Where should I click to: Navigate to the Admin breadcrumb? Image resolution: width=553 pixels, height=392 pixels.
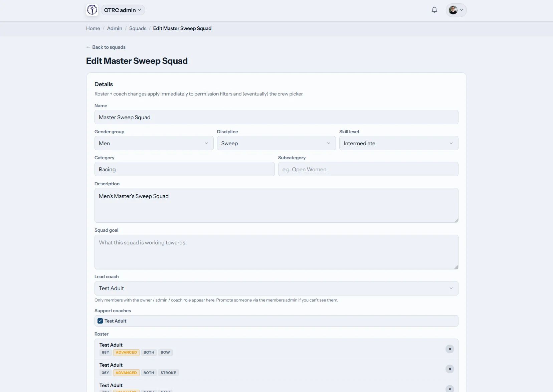pos(115,28)
